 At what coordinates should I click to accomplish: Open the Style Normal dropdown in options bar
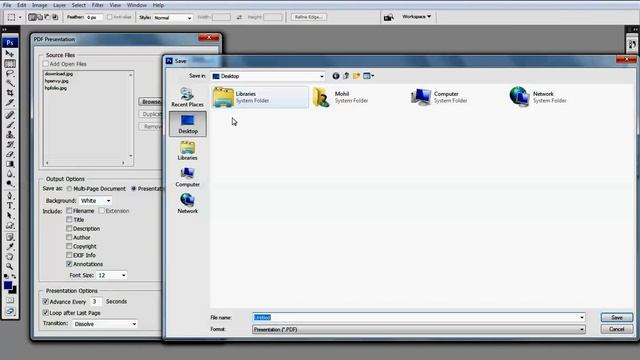[172, 18]
